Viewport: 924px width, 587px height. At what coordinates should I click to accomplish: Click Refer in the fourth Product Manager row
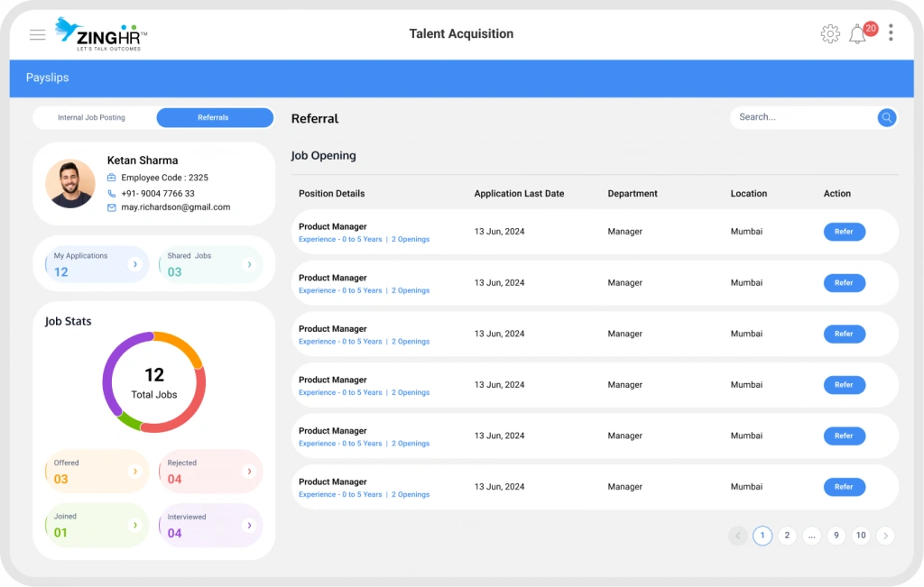point(844,384)
